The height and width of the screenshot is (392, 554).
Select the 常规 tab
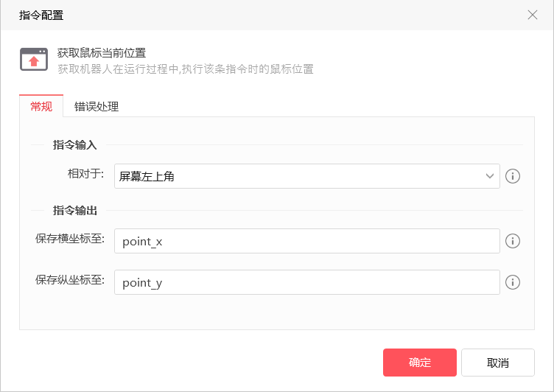(41, 106)
